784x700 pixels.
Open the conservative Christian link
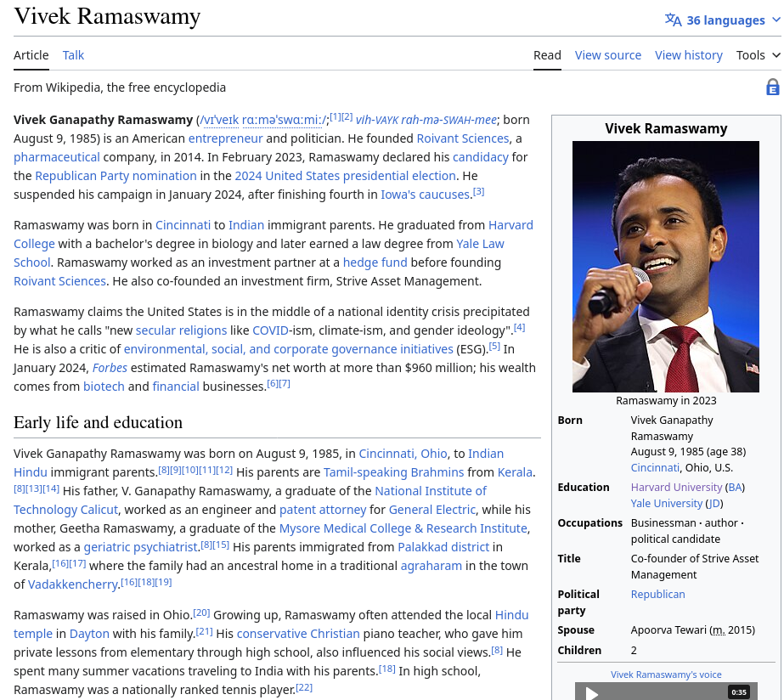298,634
